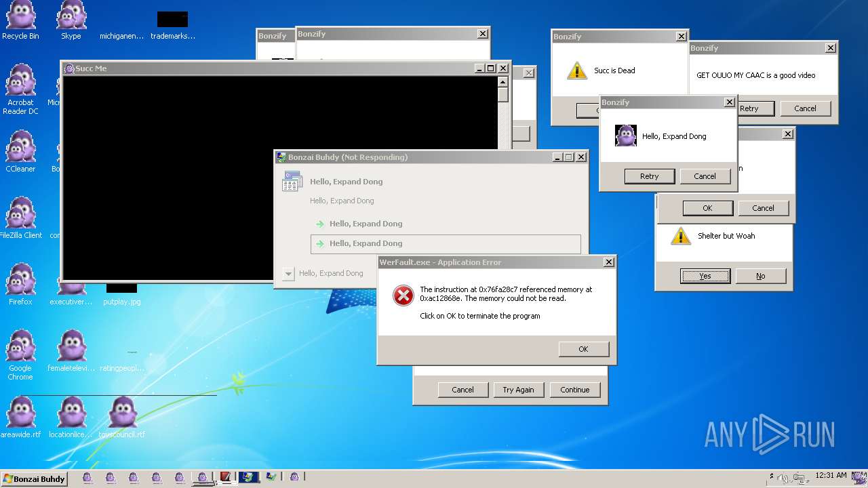This screenshot has width=868, height=488.
Task: Click Continue in the dialog behind WerFault
Action: pyautogui.click(x=574, y=390)
